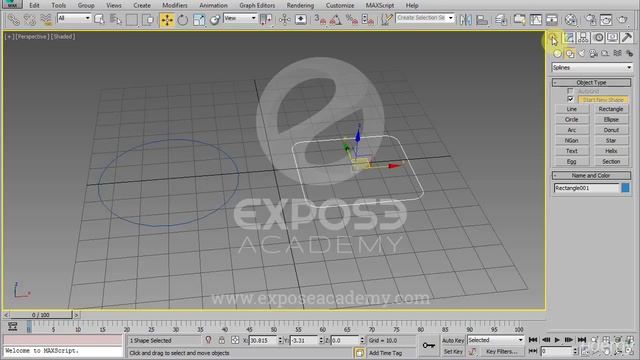Image resolution: width=640 pixels, height=360 pixels.
Task: Open the Tools menu
Action: (58, 5)
